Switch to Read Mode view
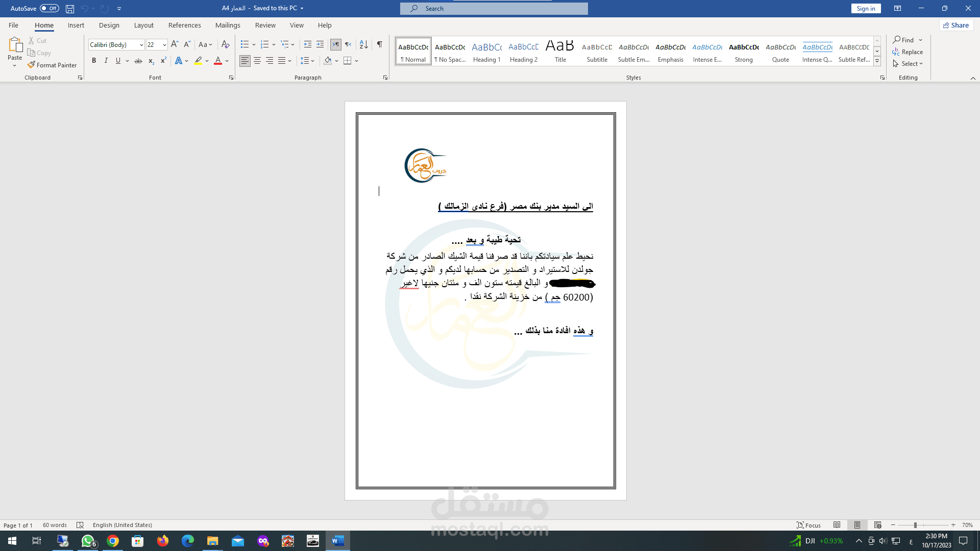Image resolution: width=980 pixels, height=551 pixels. (x=837, y=525)
